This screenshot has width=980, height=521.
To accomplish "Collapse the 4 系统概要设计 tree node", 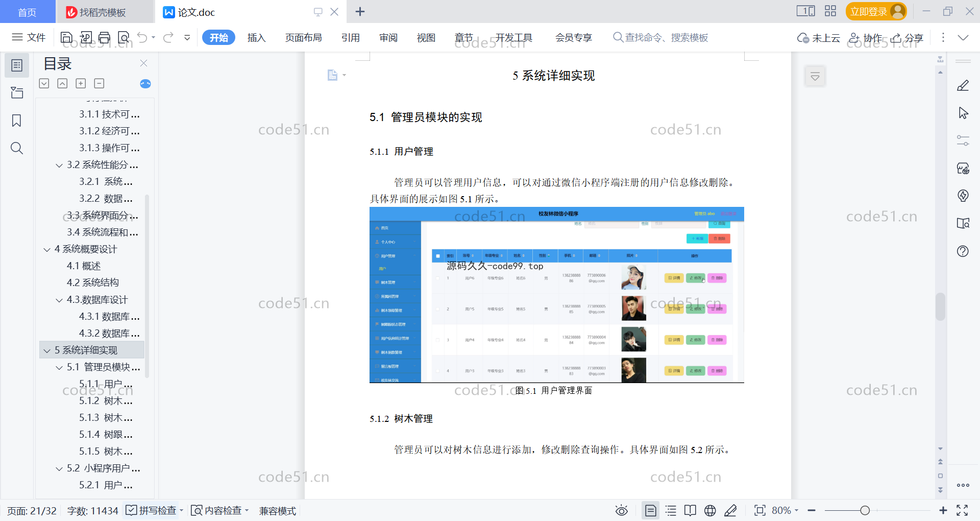I will (47, 249).
